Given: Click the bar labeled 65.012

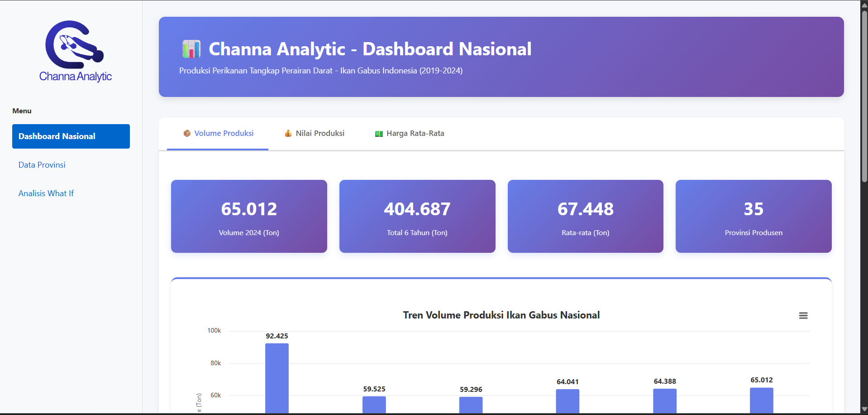Looking at the screenshot, I should (761, 401).
